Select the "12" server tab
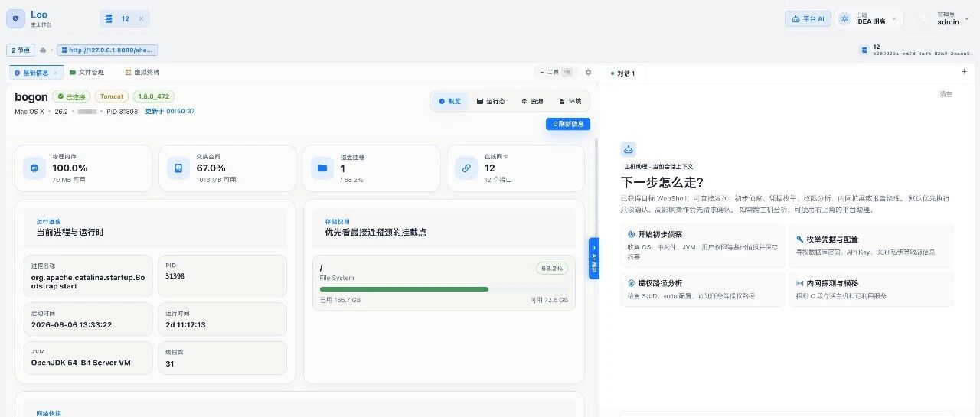The image size is (980, 417). click(125, 19)
